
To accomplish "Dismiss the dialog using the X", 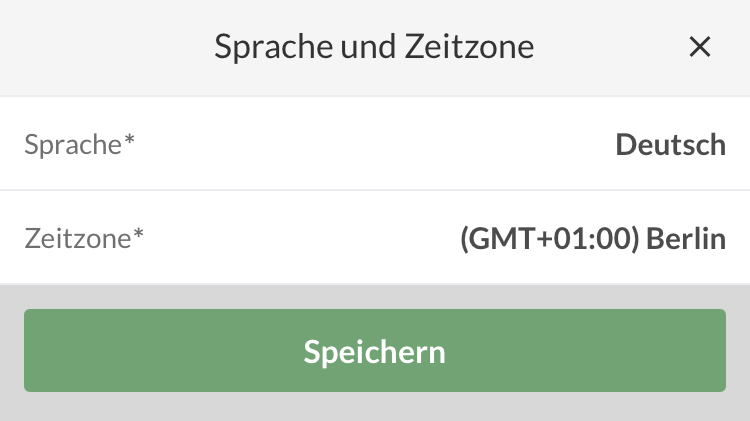I will click(x=700, y=47).
